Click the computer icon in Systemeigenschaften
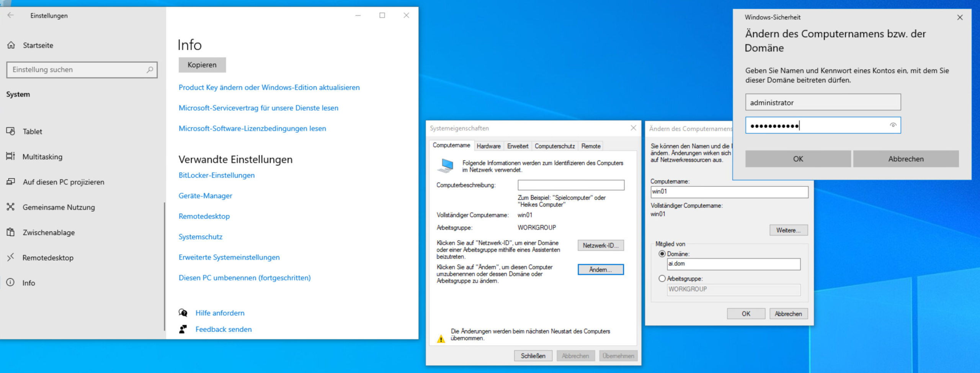Viewport: 980px width, 373px height. tap(446, 166)
